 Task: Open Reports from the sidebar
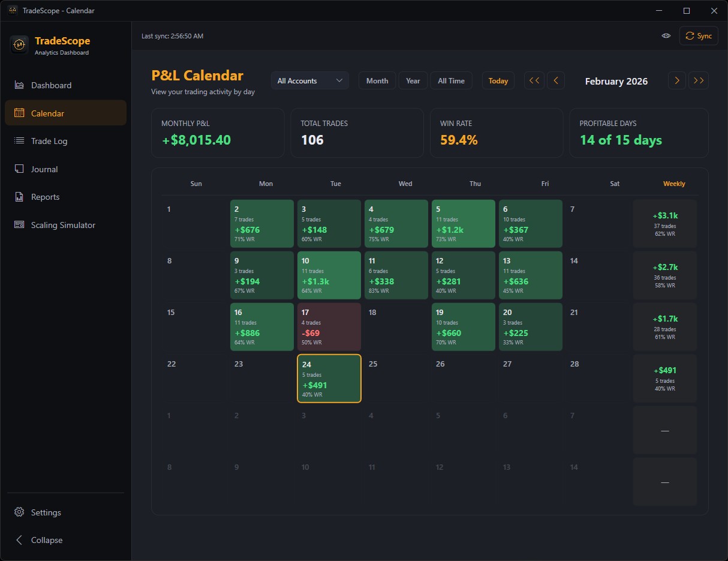coord(19,197)
